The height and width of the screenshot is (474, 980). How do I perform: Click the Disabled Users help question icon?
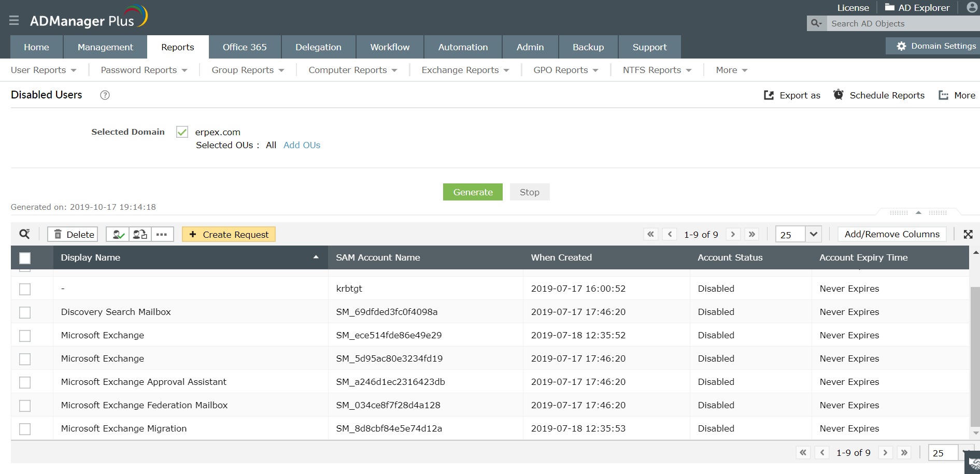click(105, 95)
